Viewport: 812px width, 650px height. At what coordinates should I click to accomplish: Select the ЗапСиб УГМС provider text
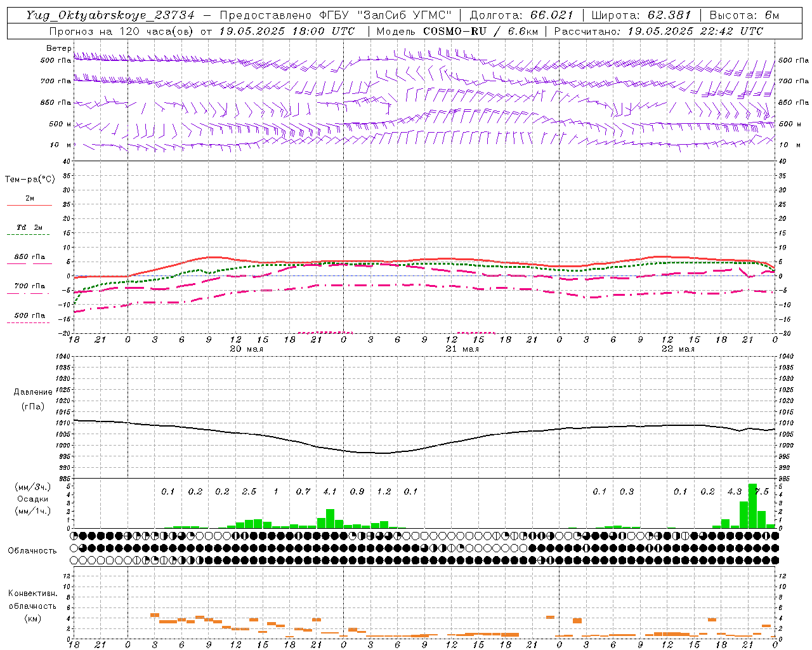click(x=405, y=15)
